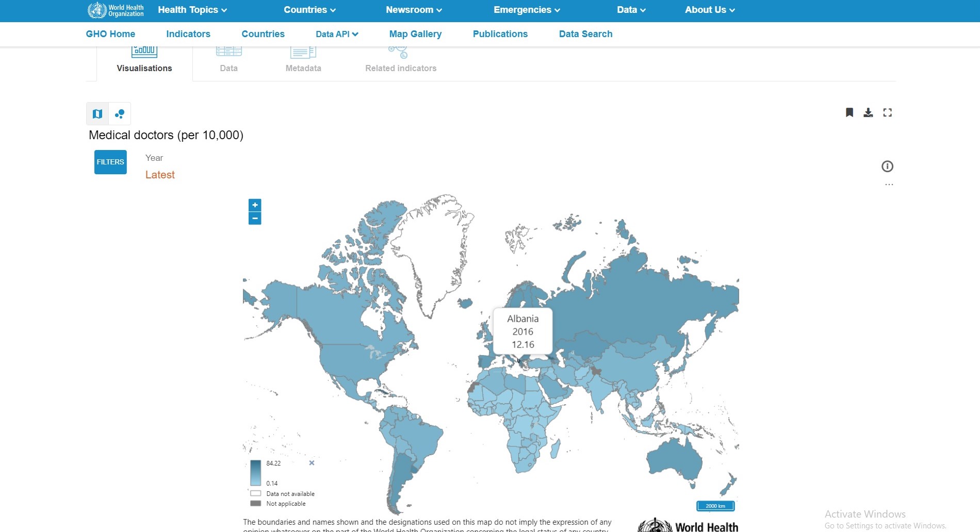This screenshot has width=980, height=532.
Task: Open the three-dots more options menu
Action: [x=889, y=185]
